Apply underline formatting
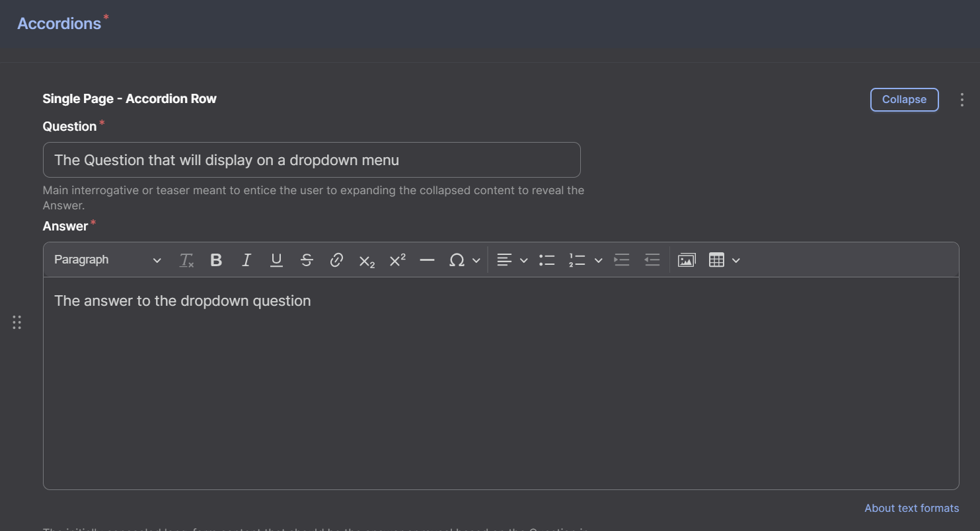 pos(277,260)
